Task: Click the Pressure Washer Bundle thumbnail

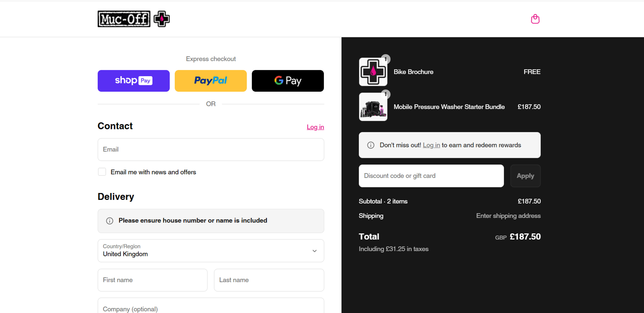Action: [x=373, y=107]
